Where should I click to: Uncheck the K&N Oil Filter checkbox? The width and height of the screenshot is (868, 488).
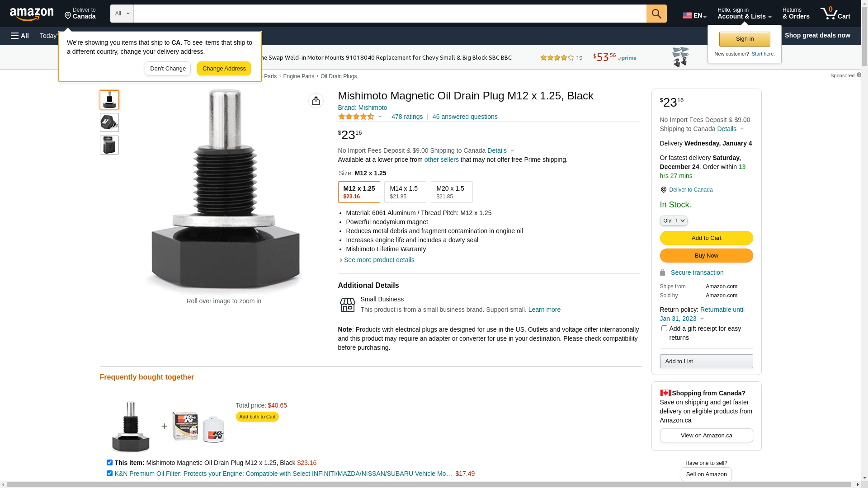[x=109, y=474]
